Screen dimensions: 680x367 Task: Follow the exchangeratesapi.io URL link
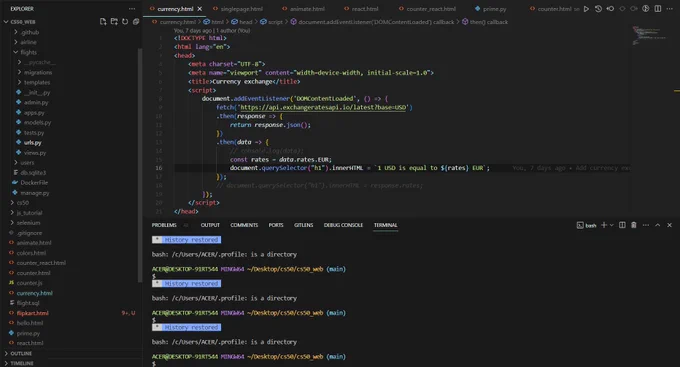[x=323, y=108]
